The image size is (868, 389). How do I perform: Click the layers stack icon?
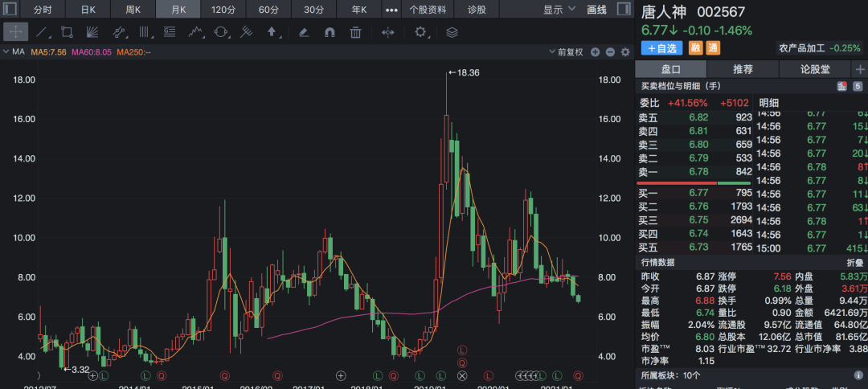click(x=452, y=32)
